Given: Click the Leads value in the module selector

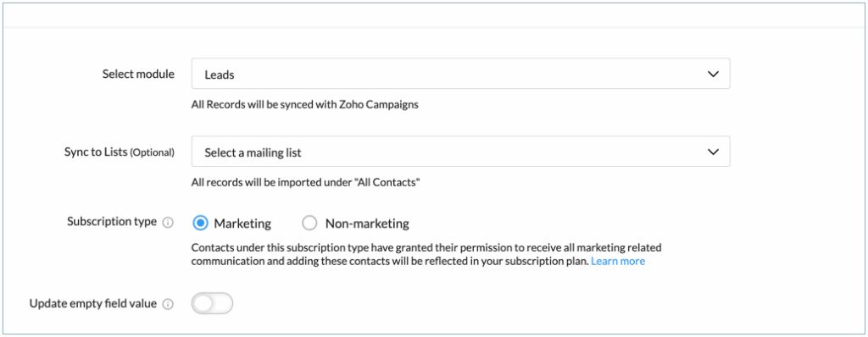Looking at the screenshot, I should (x=220, y=75).
